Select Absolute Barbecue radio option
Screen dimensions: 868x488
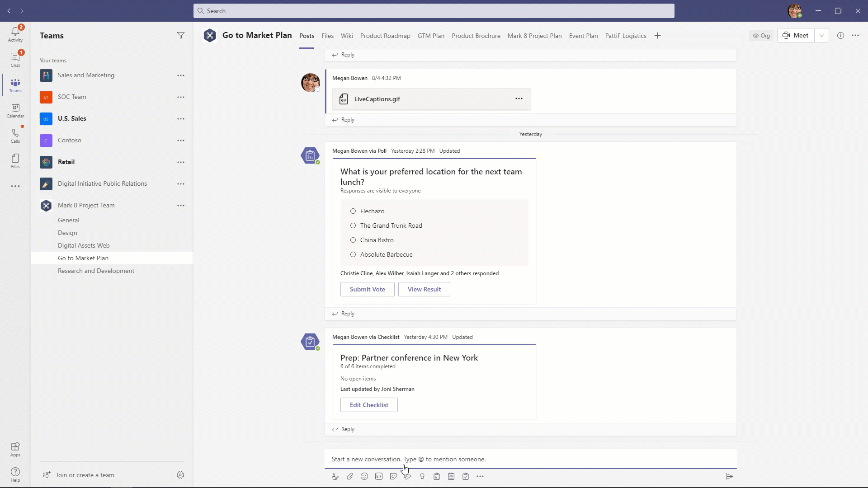tap(353, 254)
